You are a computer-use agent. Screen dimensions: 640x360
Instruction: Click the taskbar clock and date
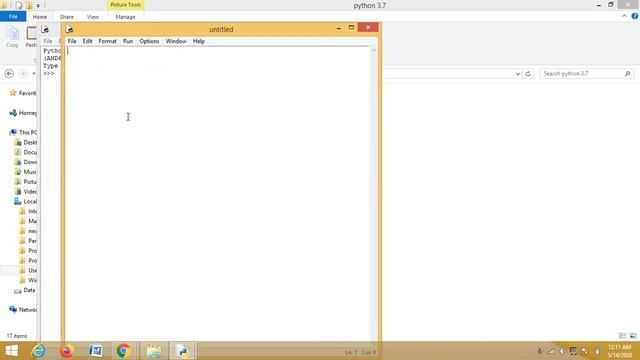click(620, 351)
